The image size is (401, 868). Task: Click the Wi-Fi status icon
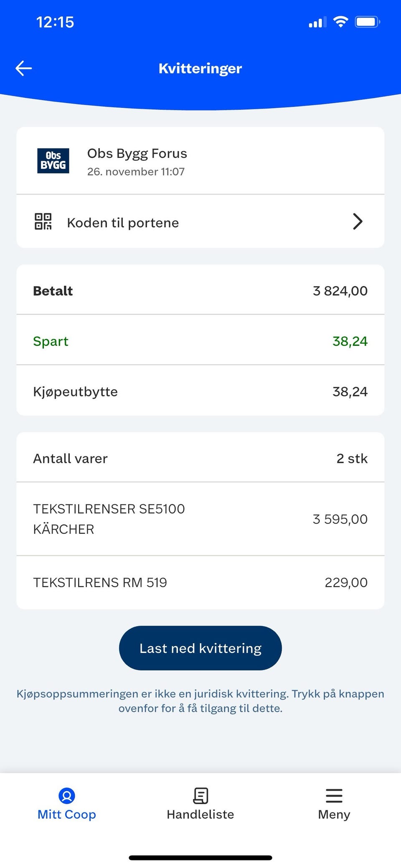341,22
